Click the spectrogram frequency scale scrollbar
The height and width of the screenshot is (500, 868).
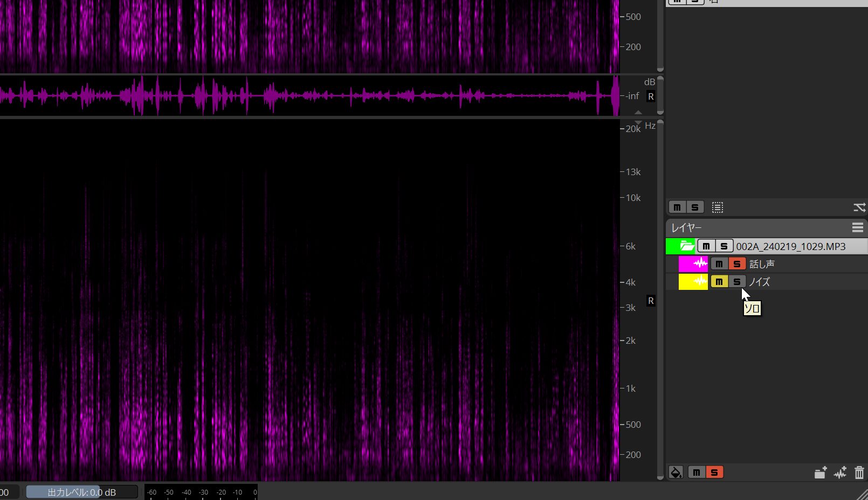pos(660,300)
